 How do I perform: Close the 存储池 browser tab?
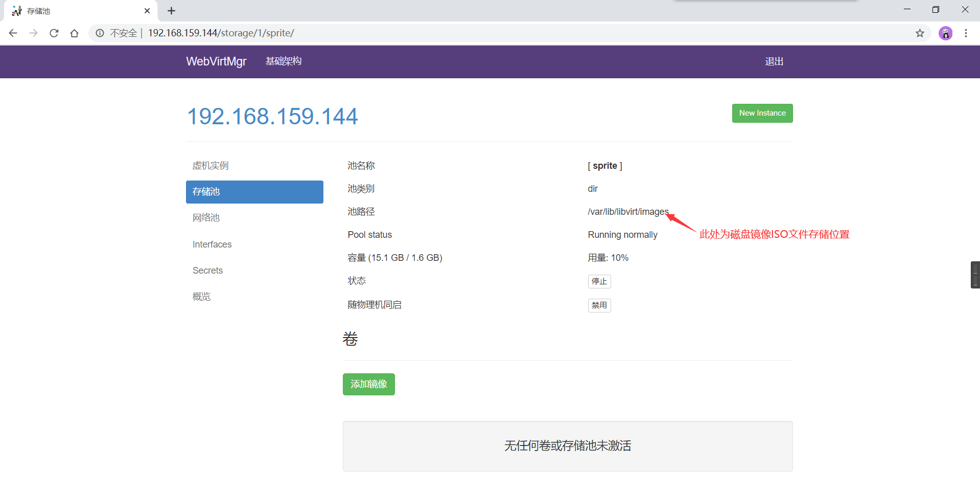147,11
